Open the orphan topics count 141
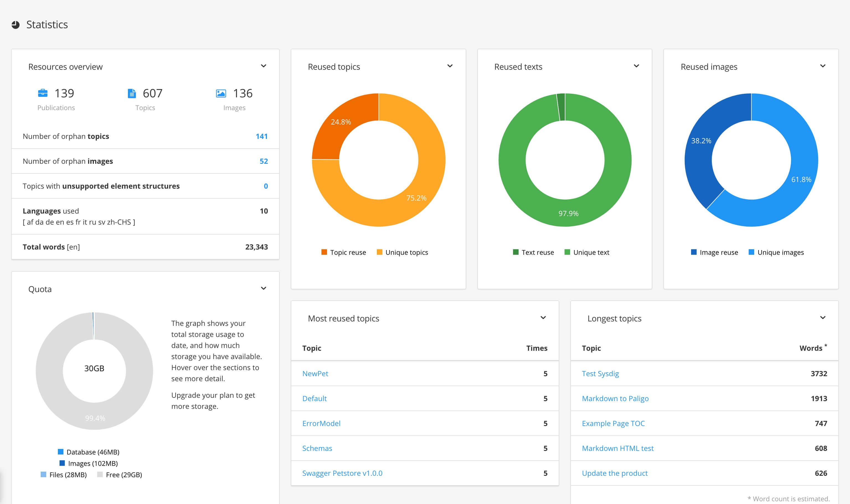This screenshot has height=504, width=850. [261, 136]
